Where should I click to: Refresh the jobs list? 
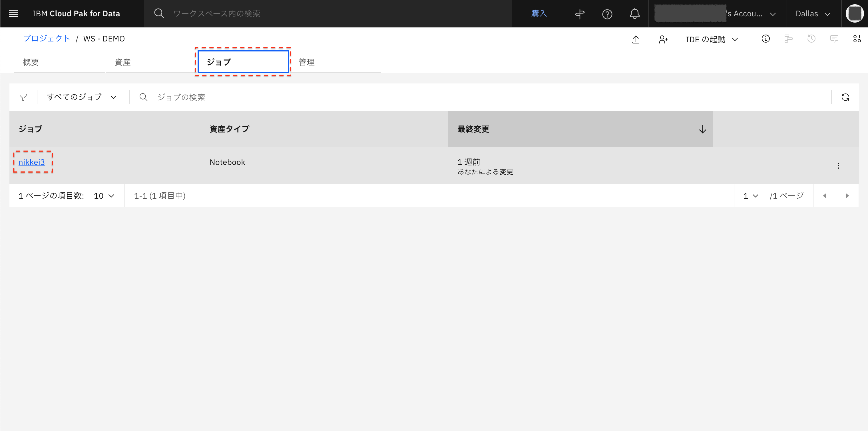pos(845,97)
